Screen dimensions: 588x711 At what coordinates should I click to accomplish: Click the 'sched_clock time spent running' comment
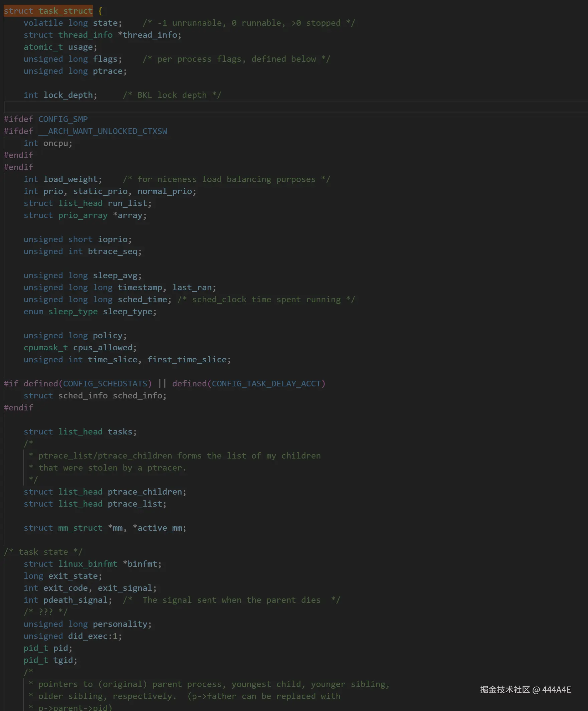point(266,299)
